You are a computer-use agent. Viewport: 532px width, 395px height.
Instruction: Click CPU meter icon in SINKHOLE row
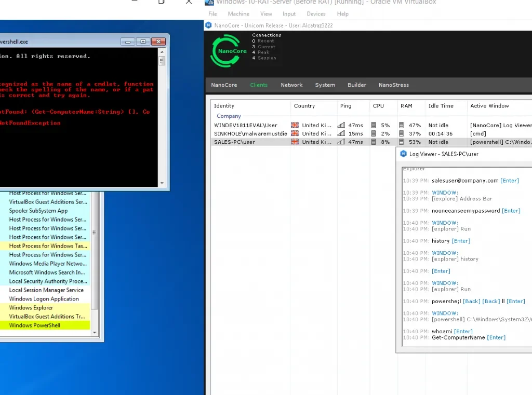(374, 133)
